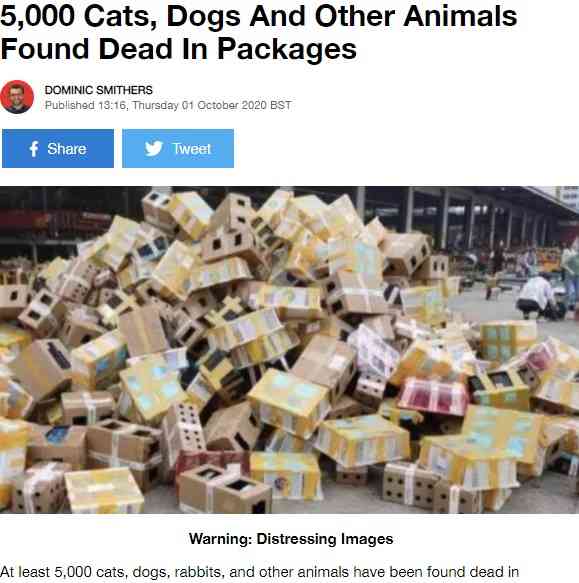Open Dominic Smithers' round avatar photo
The width and height of the screenshot is (579, 583).
pos(17,97)
